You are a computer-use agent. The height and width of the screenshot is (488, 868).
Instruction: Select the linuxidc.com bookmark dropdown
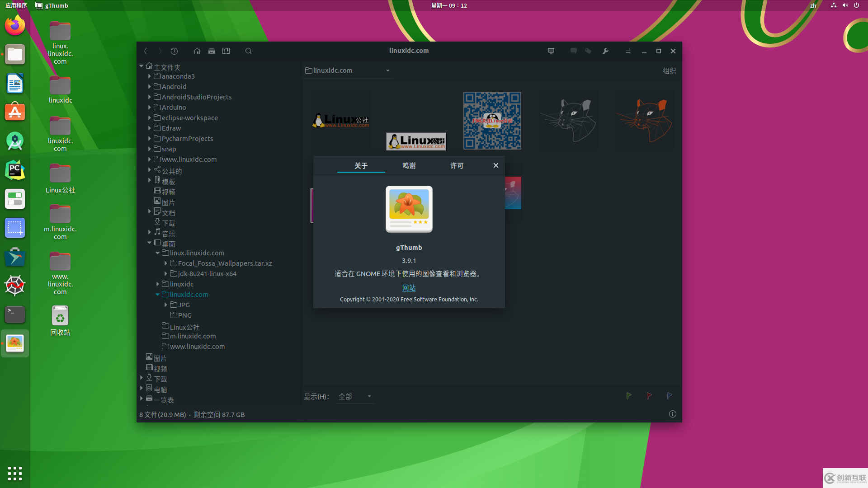[388, 70]
